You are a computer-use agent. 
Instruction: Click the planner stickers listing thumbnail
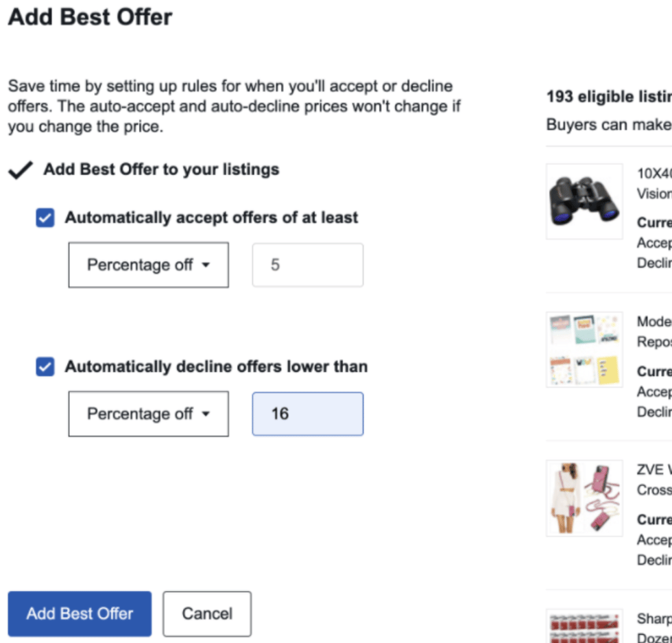click(x=584, y=349)
